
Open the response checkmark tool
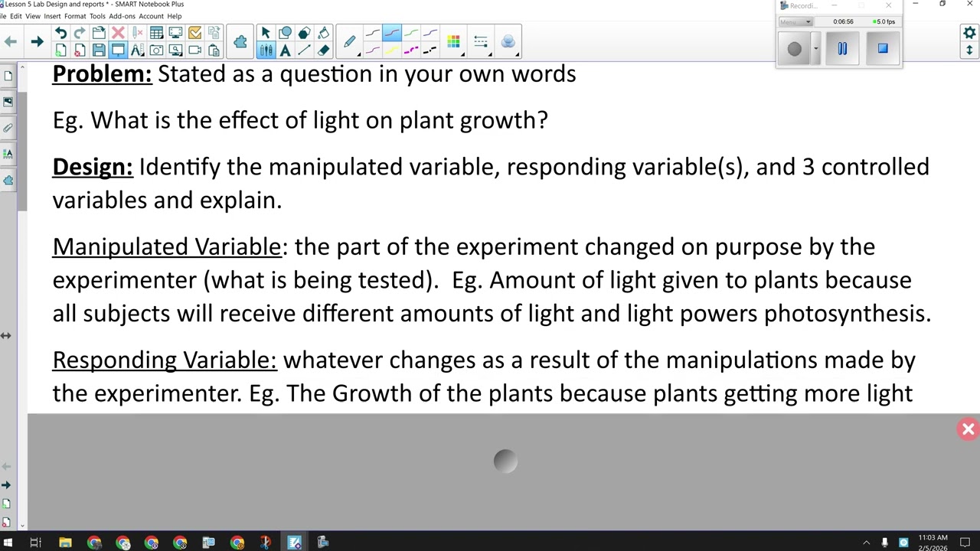194,33
